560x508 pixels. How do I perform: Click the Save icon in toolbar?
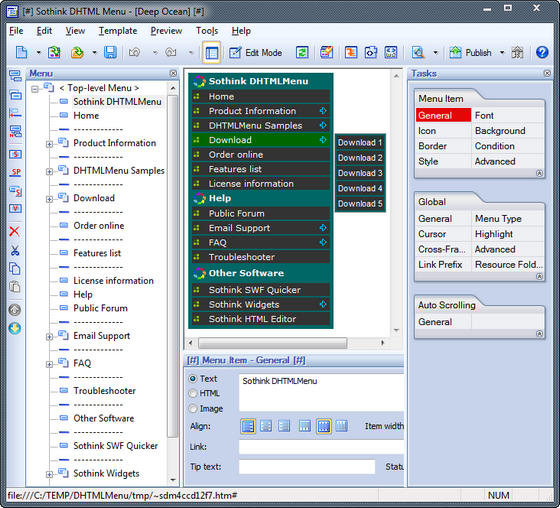110,53
